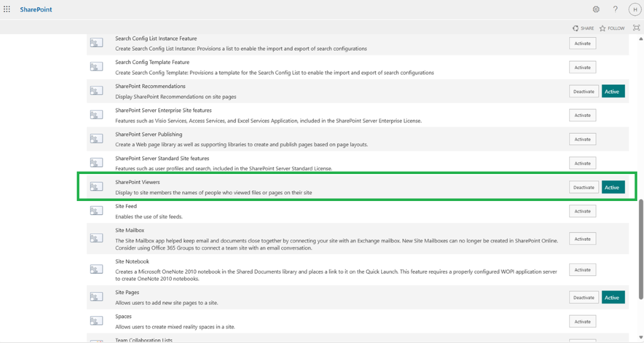This screenshot has height=343, width=644.
Task: Select the 'SharePoint Viewers' feature title
Action: (138, 182)
